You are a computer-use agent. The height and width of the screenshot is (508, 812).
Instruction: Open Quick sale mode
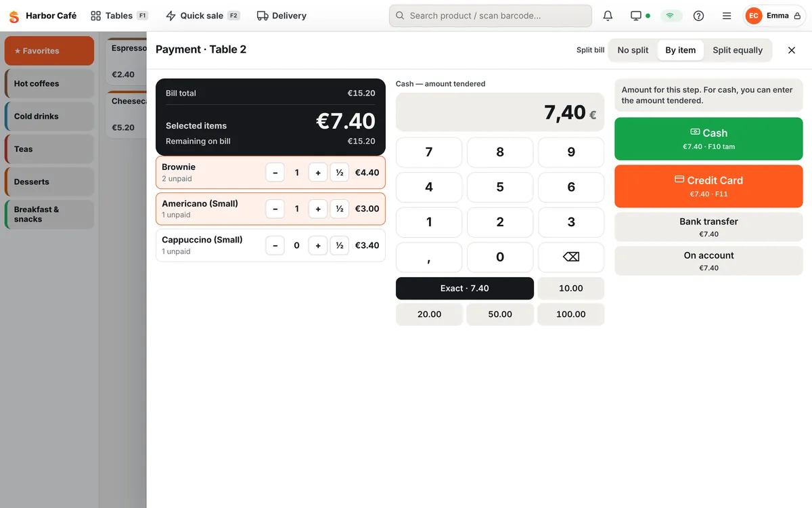pyautogui.click(x=202, y=16)
